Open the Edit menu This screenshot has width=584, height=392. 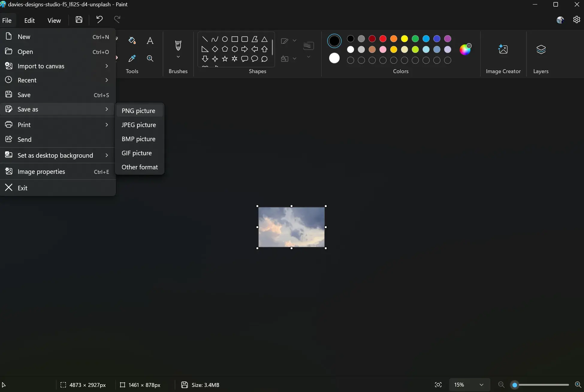pyautogui.click(x=29, y=20)
